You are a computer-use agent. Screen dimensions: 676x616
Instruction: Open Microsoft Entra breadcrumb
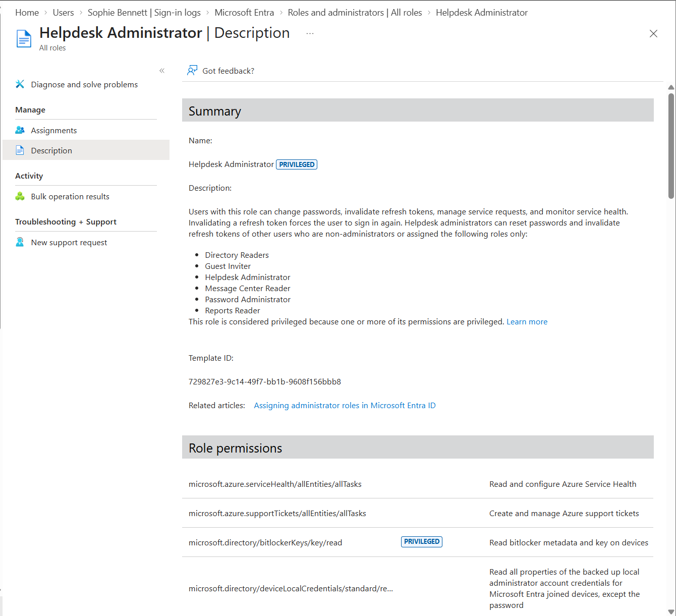point(244,13)
